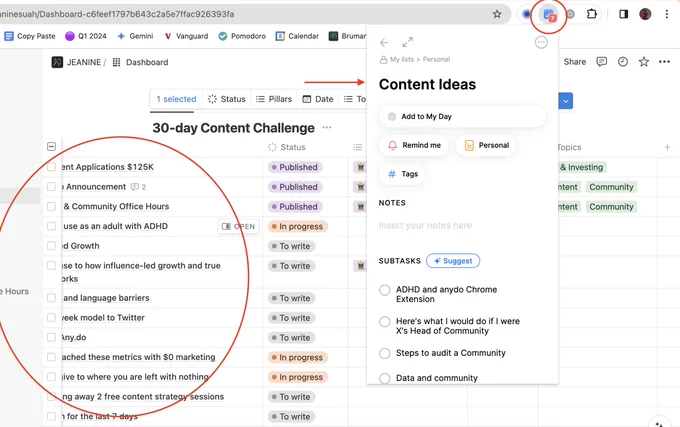Check the Applications $125K row checkbox
The width and height of the screenshot is (680, 427).
pos(51,167)
